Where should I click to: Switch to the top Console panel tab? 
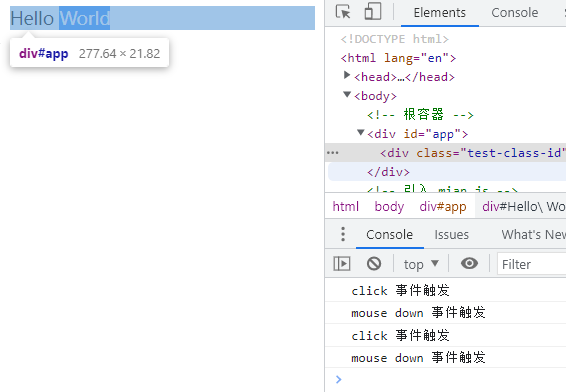515,13
